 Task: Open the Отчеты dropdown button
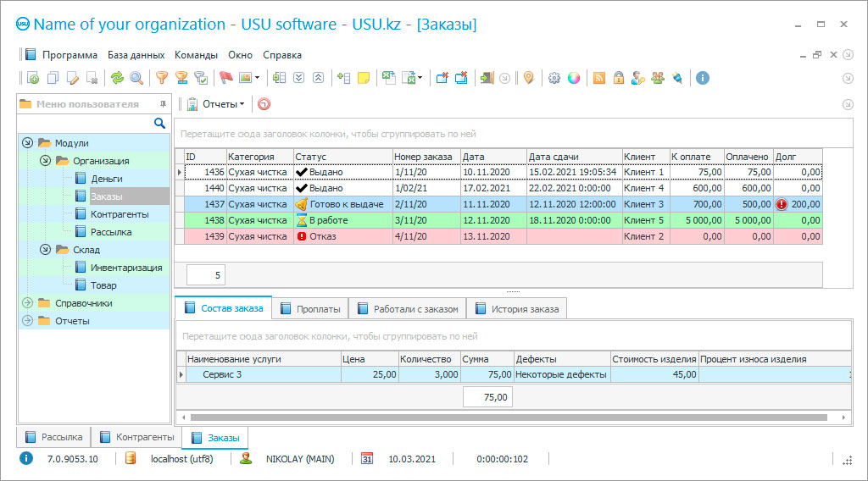point(216,104)
